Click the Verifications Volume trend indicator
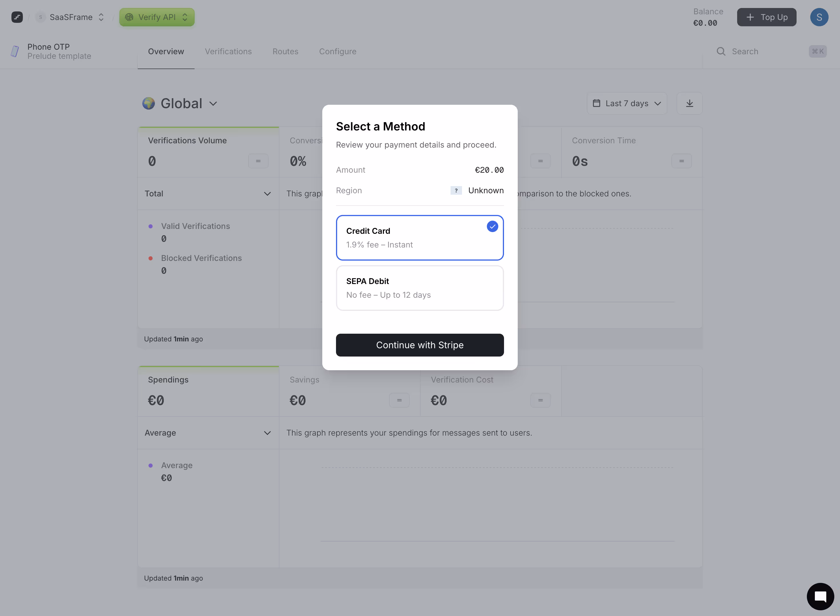Viewport: 840px width, 616px height. coord(258,161)
